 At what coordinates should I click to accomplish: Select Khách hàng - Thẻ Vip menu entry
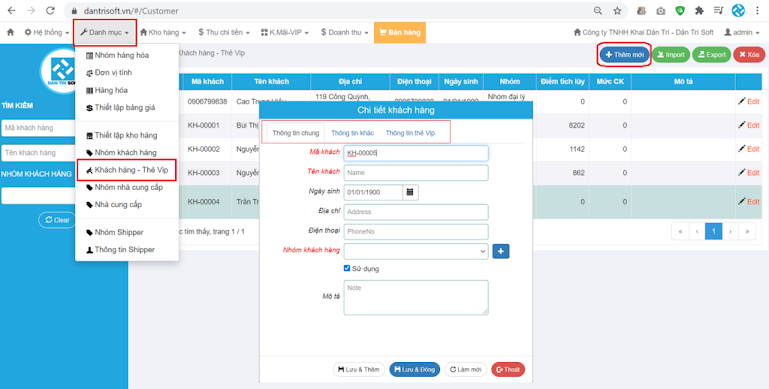coord(127,170)
